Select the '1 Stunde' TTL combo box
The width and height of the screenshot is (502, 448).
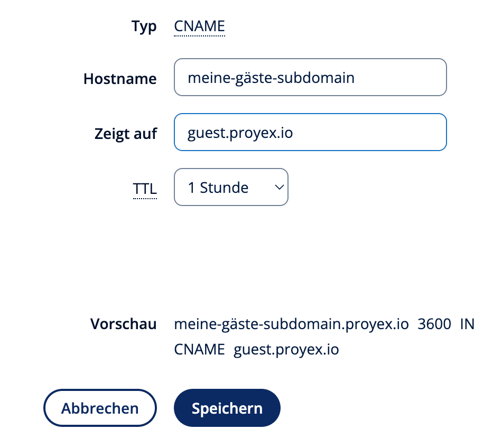pos(231,187)
